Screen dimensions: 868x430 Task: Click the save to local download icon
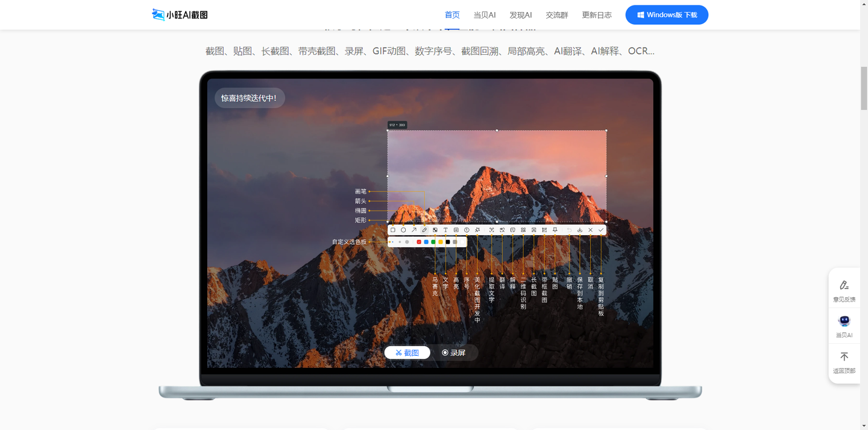580,230
